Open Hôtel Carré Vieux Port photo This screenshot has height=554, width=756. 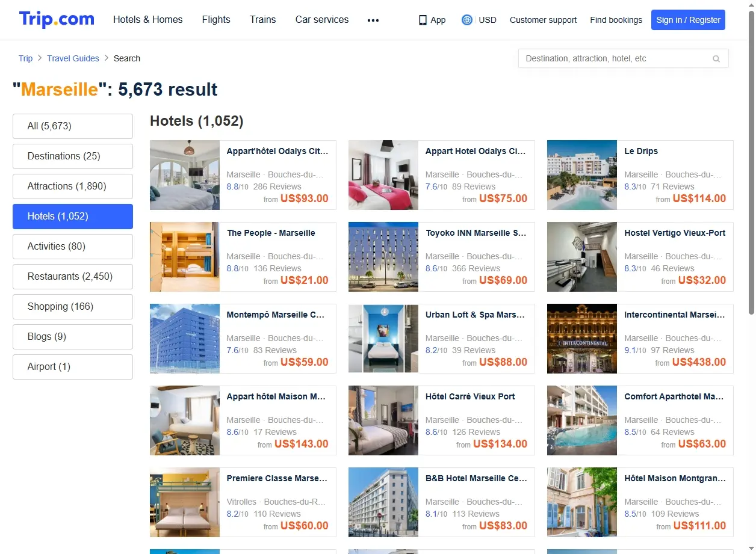point(383,420)
